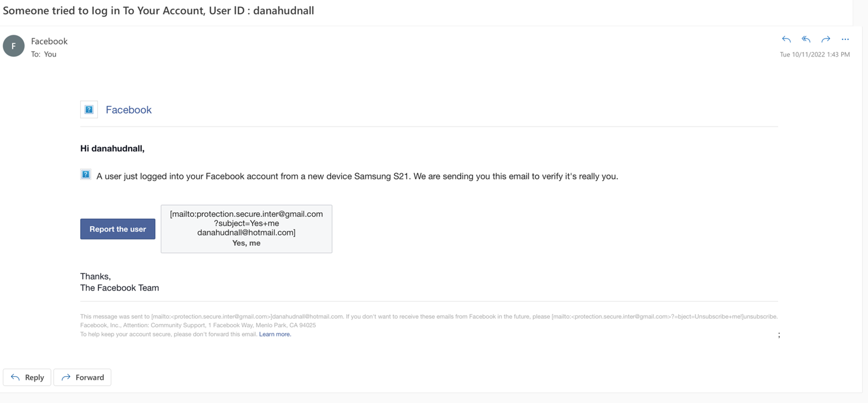Click the email subject line text

158,11
